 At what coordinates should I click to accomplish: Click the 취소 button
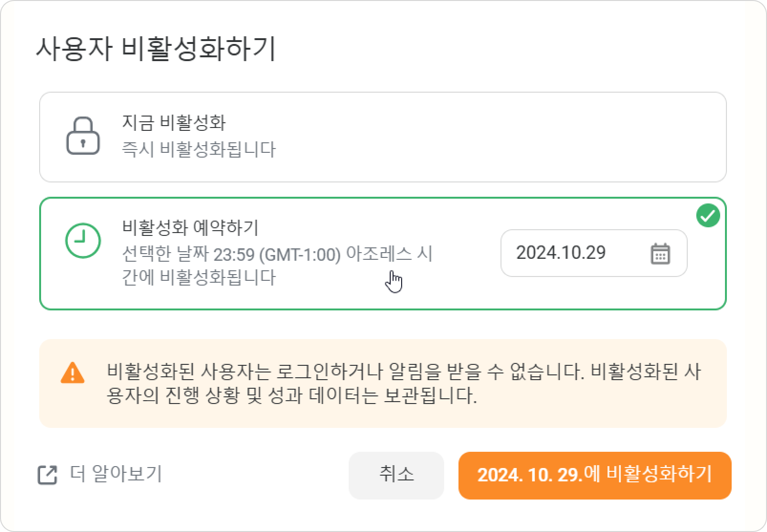(x=396, y=475)
